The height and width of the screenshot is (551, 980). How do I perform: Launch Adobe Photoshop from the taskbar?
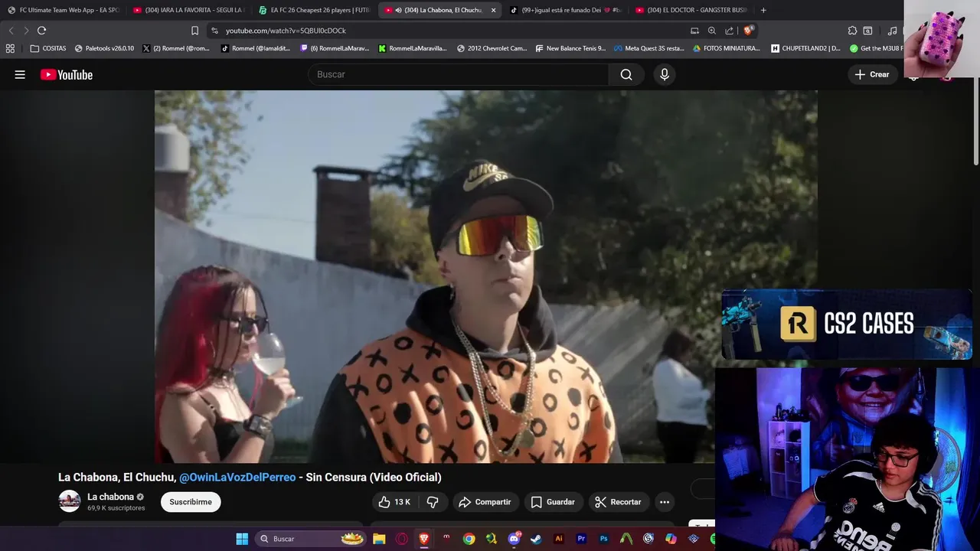[603, 539]
